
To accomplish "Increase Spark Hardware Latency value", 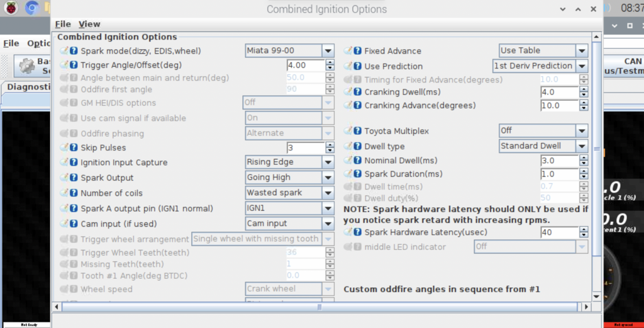I will [584, 229].
